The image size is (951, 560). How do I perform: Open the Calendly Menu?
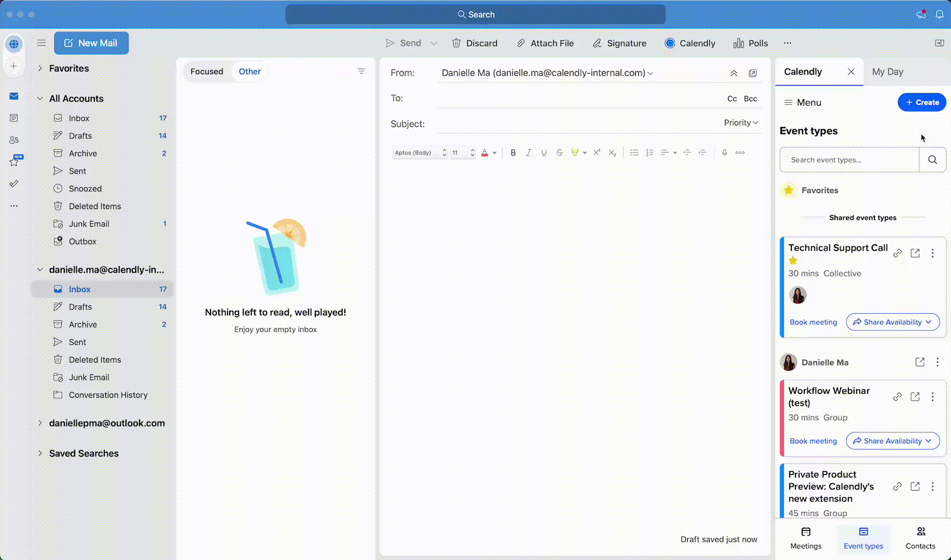point(802,102)
